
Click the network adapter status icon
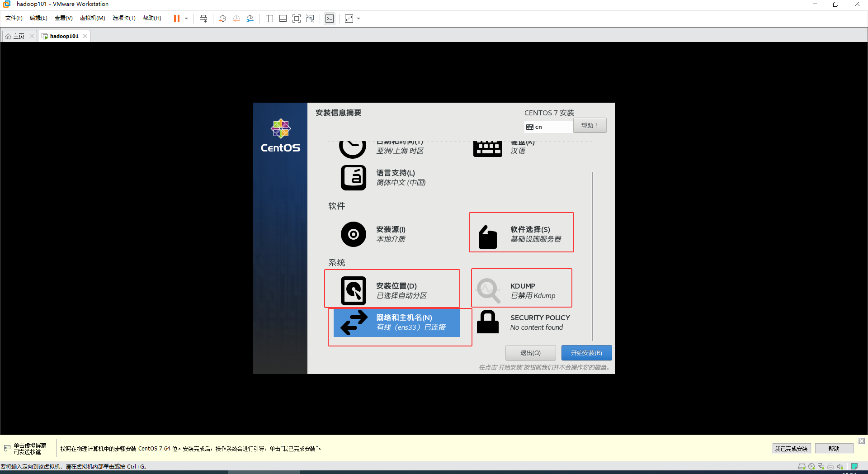point(821,467)
